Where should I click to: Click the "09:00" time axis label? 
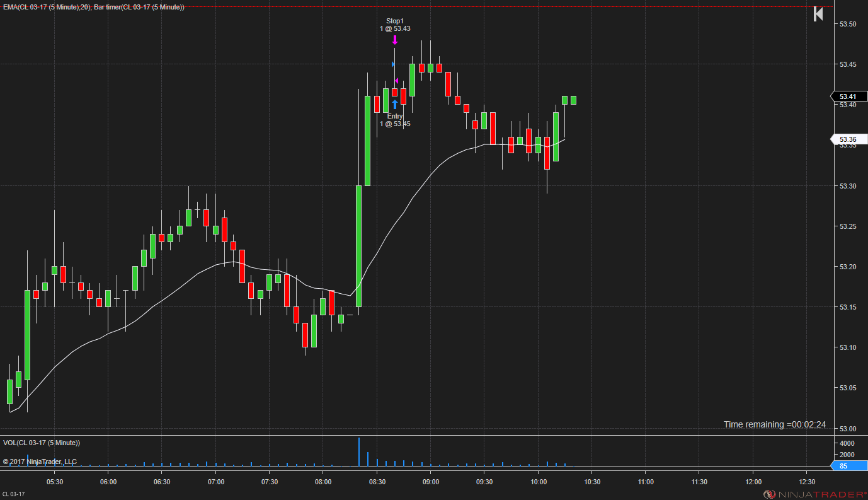pyautogui.click(x=431, y=482)
